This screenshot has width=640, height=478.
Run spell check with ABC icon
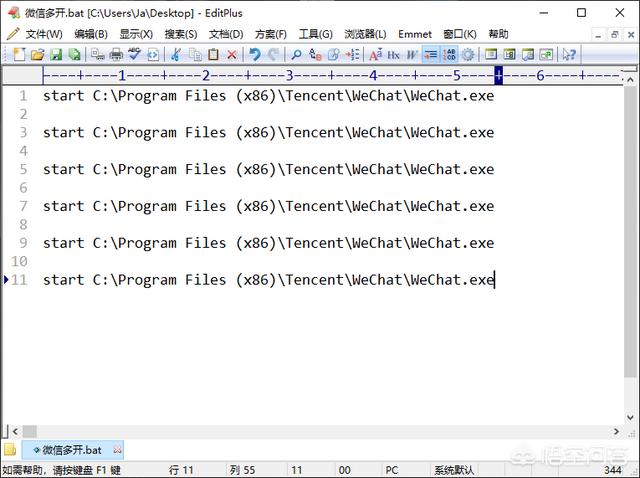[x=134, y=54]
